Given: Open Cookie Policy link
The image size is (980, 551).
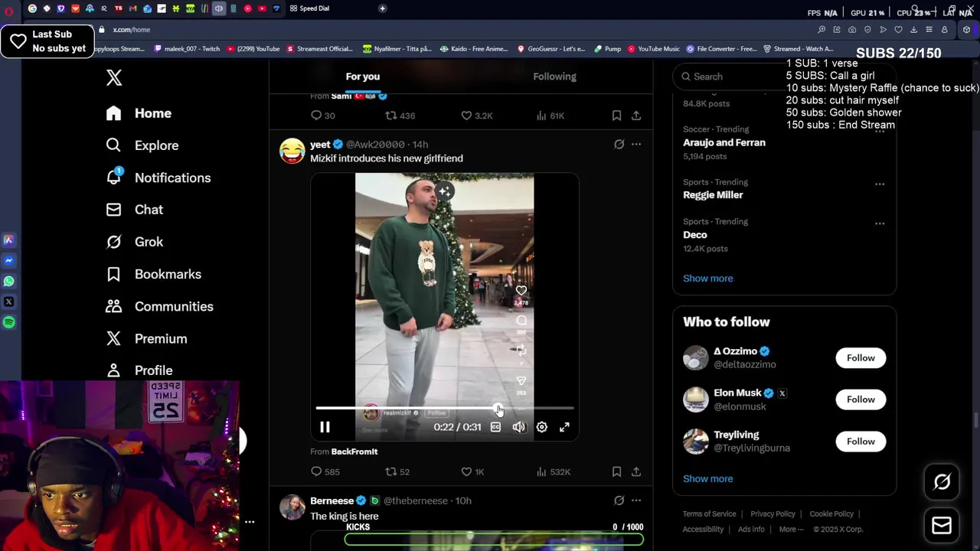Looking at the screenshot, I should click(831, 514).
